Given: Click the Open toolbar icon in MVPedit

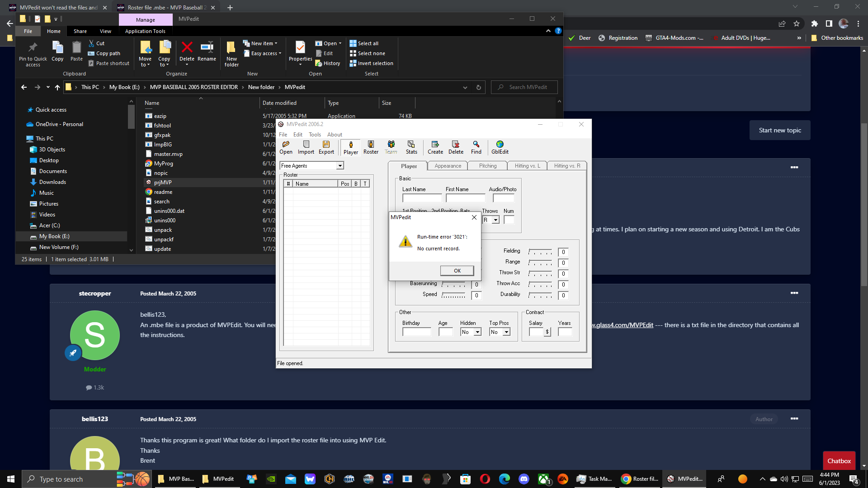Looking at the screenshot, I should (x=286, y=147).
